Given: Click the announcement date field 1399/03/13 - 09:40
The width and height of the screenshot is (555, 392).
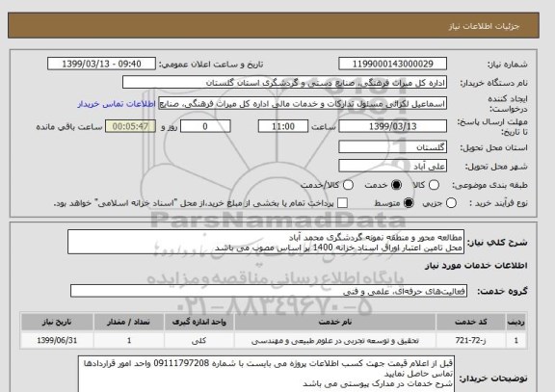Looking at the screenshot, I should click(101, 64).
